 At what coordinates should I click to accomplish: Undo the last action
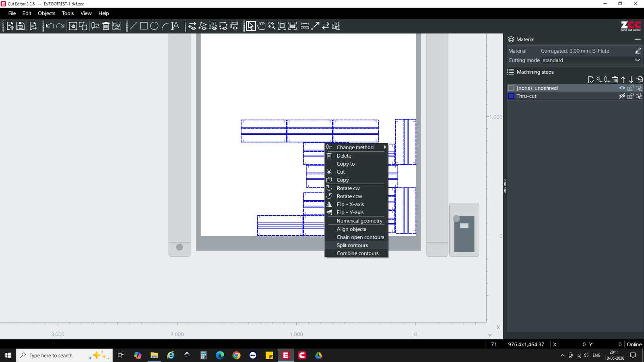coord(50,26)
